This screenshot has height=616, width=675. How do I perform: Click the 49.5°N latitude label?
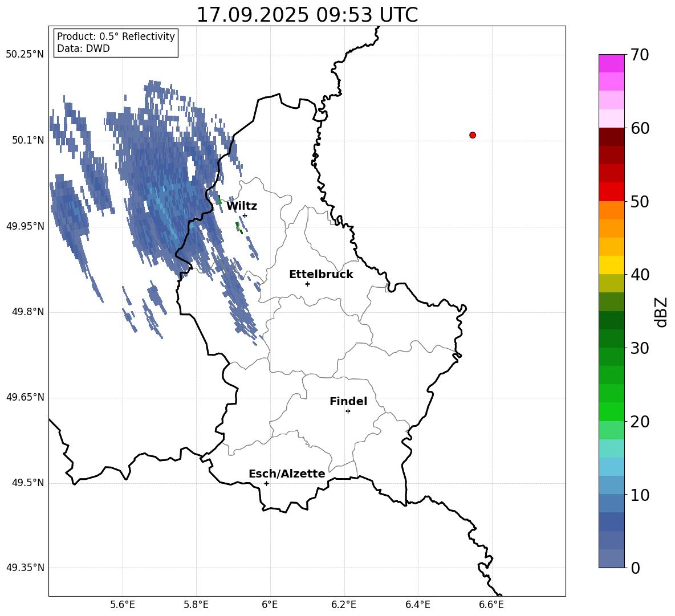(27, 483)
